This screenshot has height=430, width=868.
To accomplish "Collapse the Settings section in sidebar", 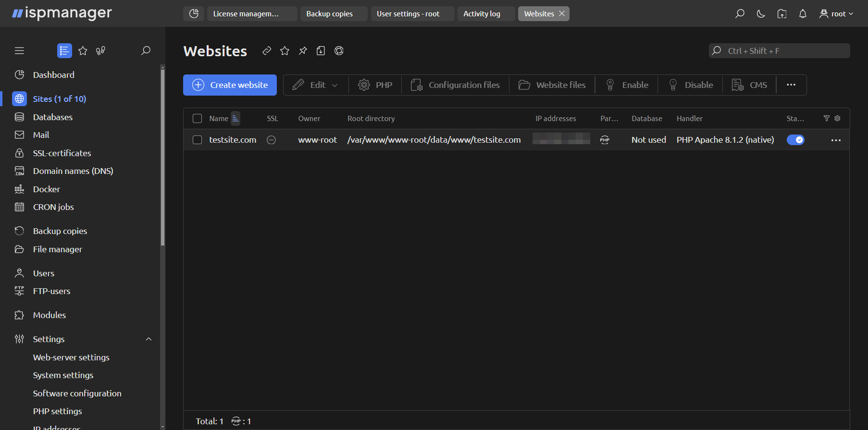I will click(x=149, y=339).
